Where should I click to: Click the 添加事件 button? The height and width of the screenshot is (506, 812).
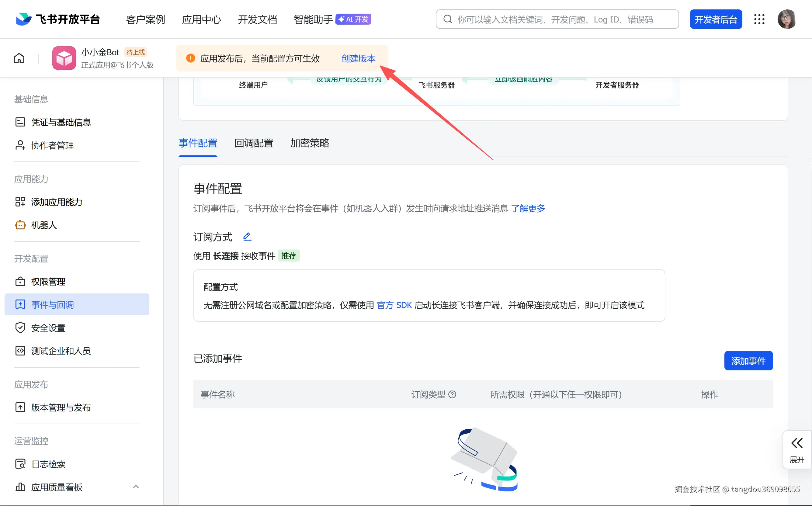coord(748,361)
